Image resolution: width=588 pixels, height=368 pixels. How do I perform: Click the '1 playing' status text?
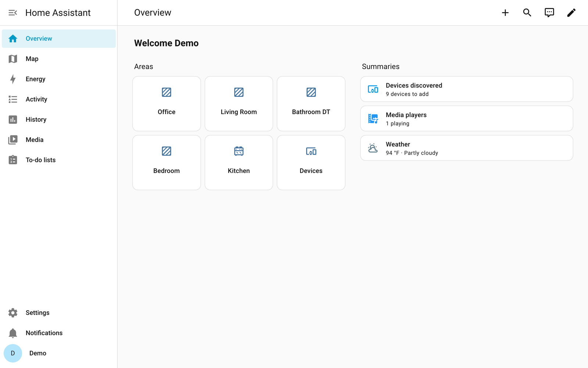[398, 124]
